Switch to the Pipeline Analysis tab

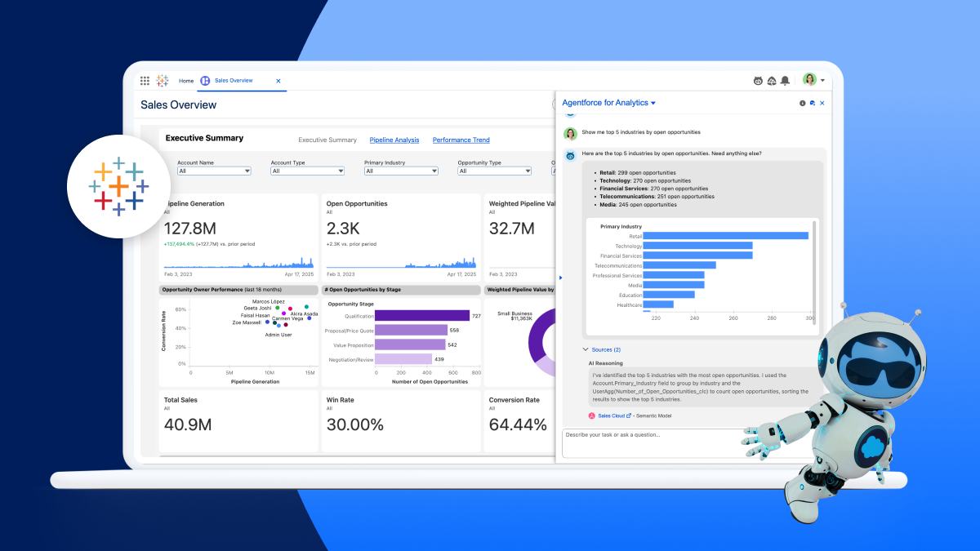[x=394, y=140]
